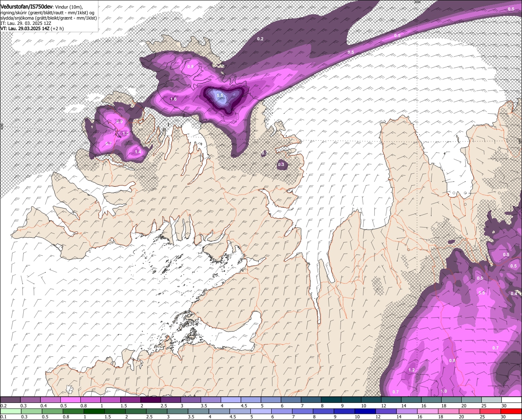Click the 1.0 value label on the map

tap(444, 391)
